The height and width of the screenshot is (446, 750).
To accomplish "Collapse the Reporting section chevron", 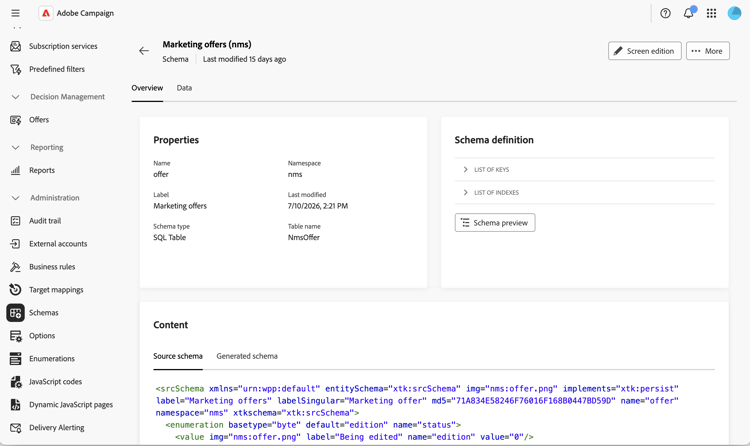I will pyautogui.click(x=15, y=147).
